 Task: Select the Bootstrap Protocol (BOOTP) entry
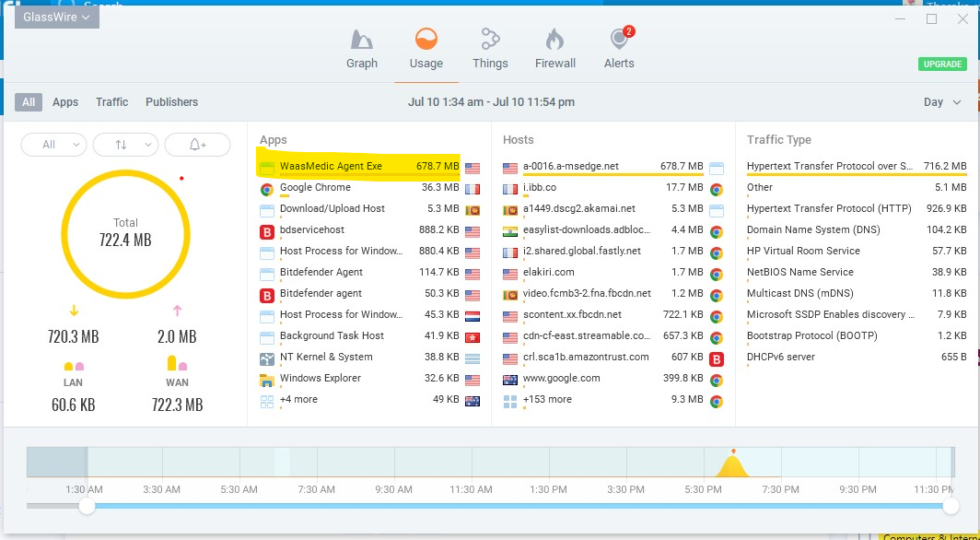click(x=857, y=336)
